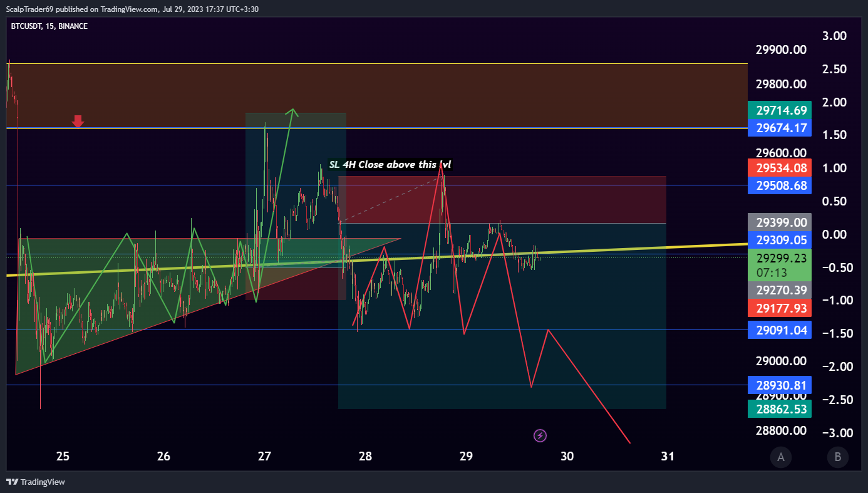Click date 25 on the time axis

point(63,457)
